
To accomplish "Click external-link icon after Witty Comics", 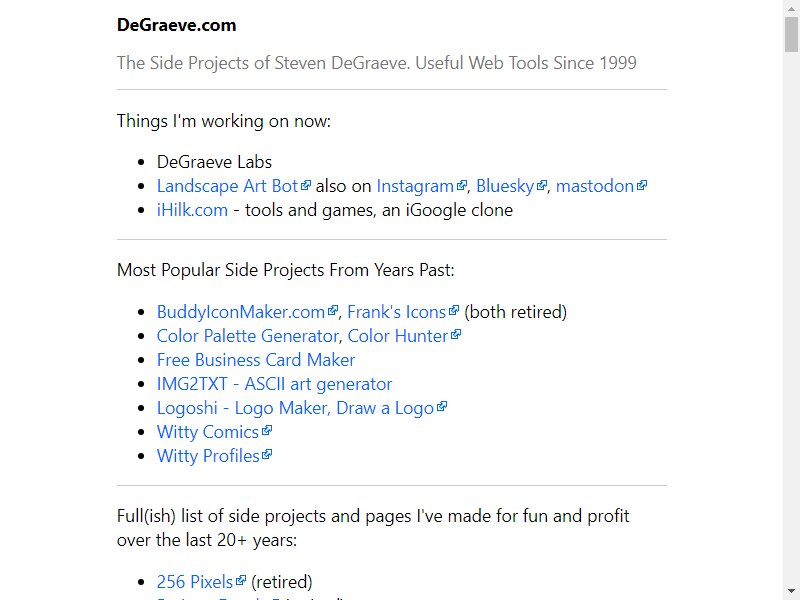I will (x=267, y=431).
